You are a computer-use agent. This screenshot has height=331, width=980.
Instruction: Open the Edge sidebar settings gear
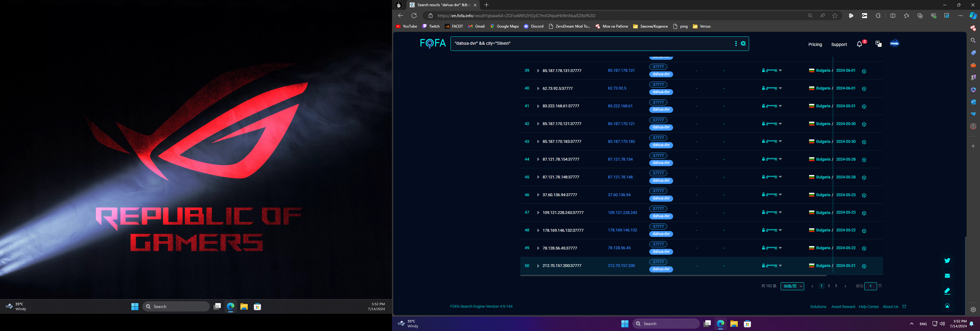click(x=973, y=310)
